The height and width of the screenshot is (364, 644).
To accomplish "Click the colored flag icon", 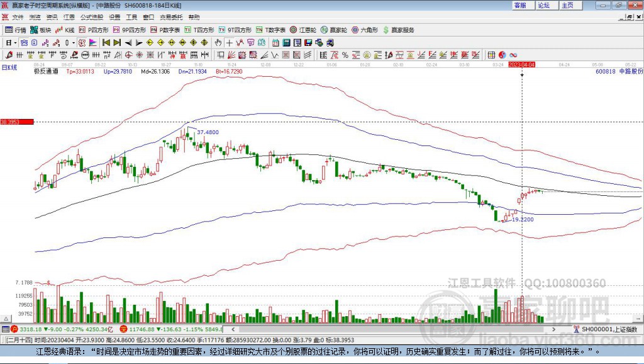I will (x=93, y=43).
